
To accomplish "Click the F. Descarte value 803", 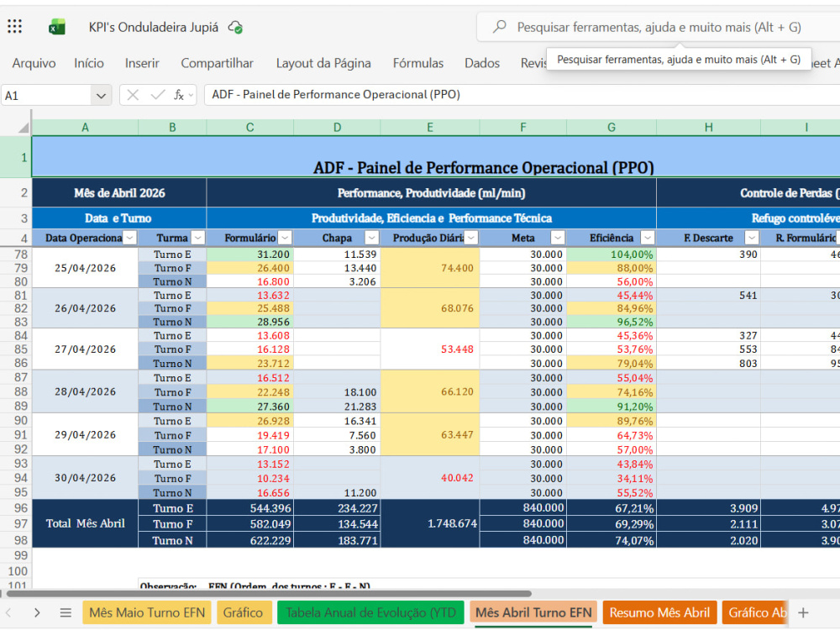I will 708,363.
